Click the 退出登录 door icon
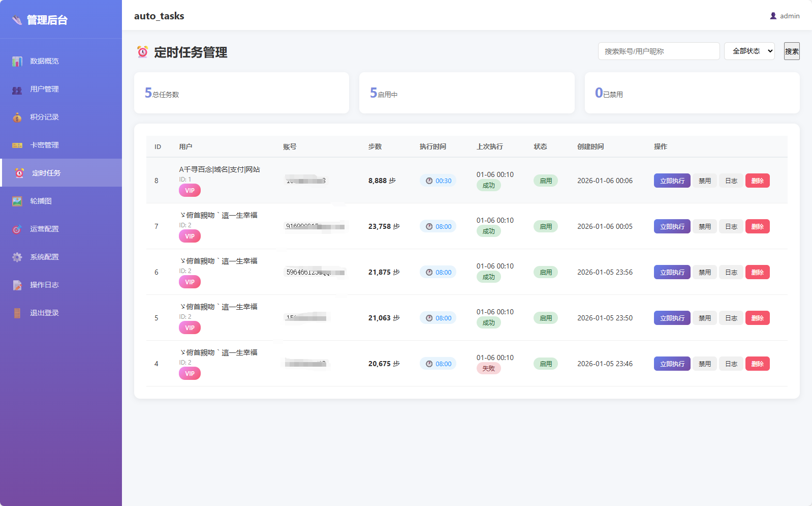Screen dimensions: 812x506 17,313
